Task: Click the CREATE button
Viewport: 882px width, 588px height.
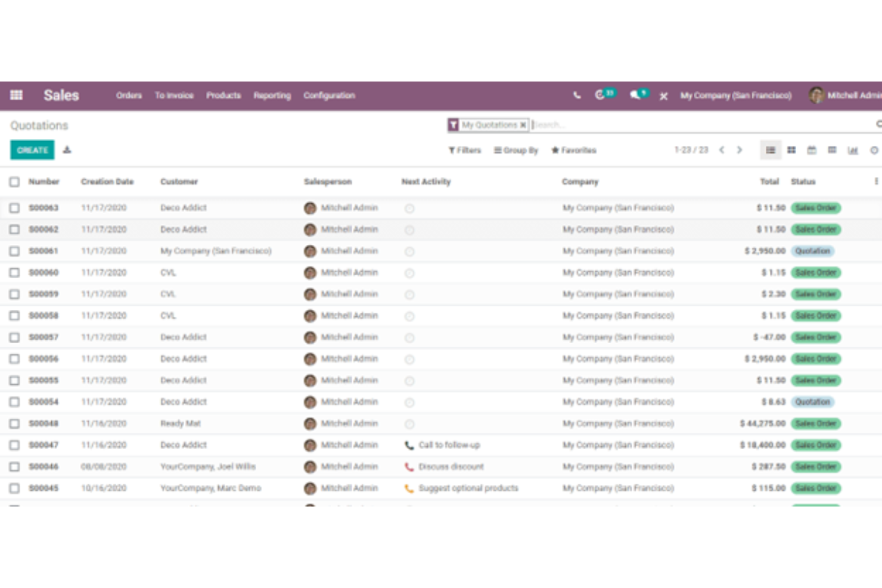Action: 32,150
